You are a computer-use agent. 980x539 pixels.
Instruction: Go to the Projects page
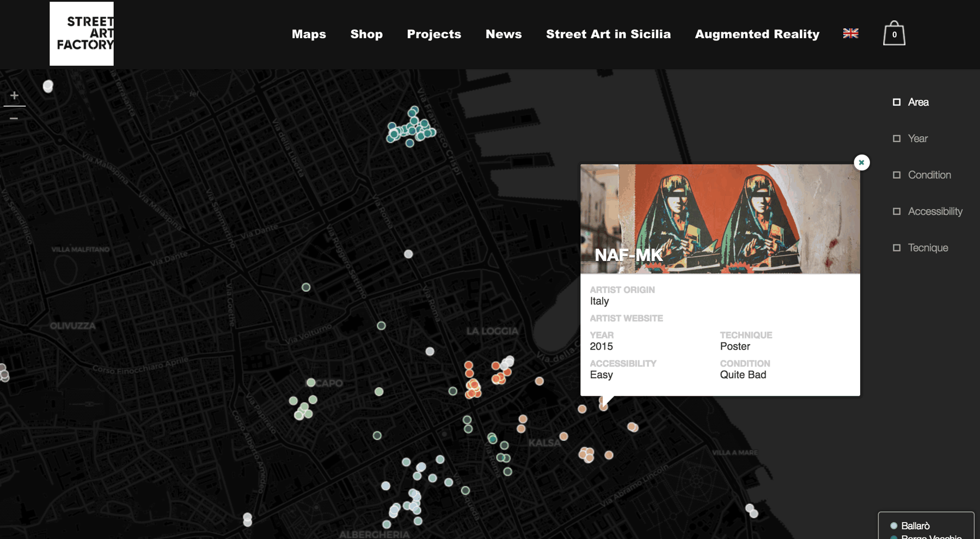coord(434,34)
